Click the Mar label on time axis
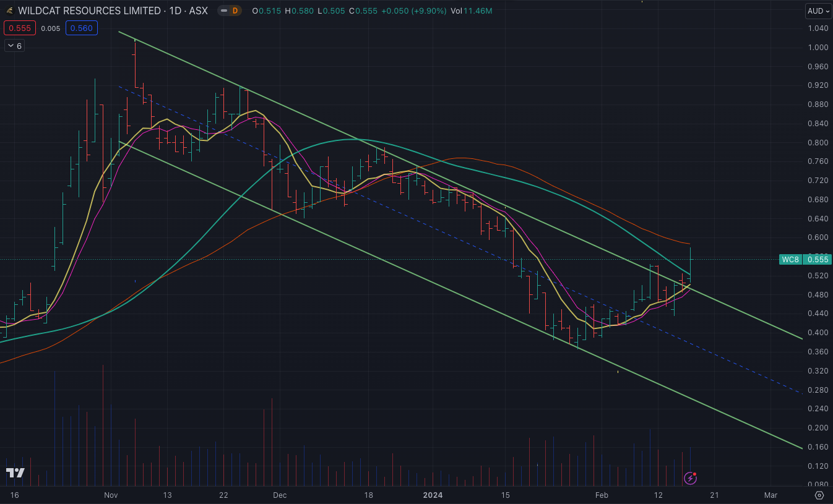833x504 pixels. pos(770,495)
